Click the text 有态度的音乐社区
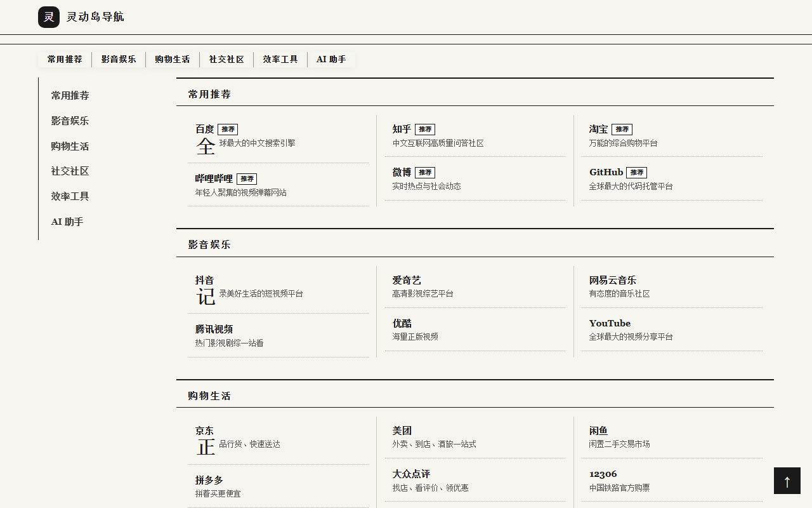Viewport: 812px width, 508px height. (x=620, y=294)
